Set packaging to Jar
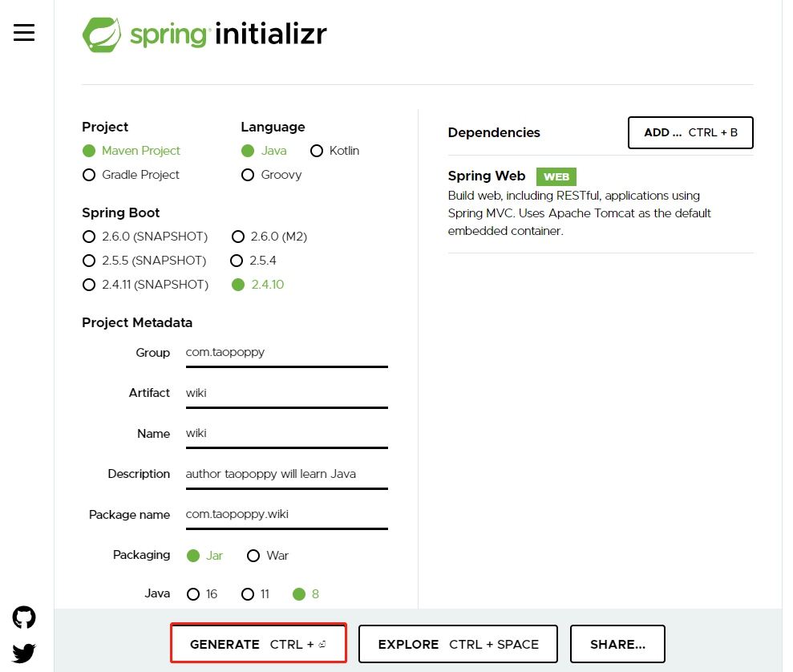This screenshot has width=793, height=672. pos(204,556)
